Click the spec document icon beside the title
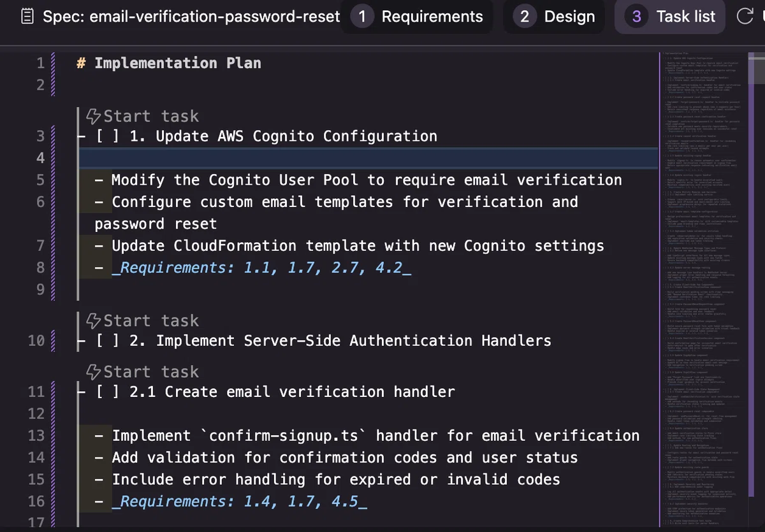 coord(27,17)
